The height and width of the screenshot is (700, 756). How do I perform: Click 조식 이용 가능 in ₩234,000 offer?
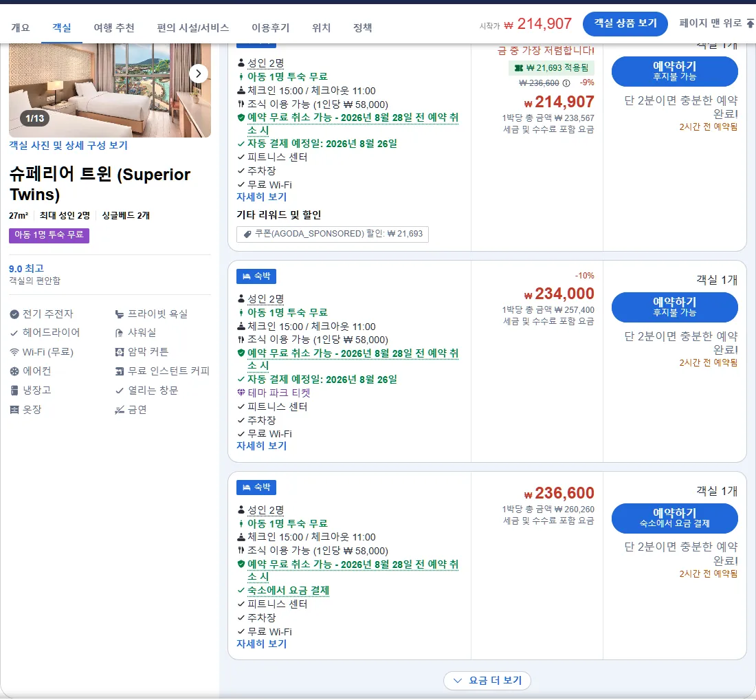(x=318, y=340)
